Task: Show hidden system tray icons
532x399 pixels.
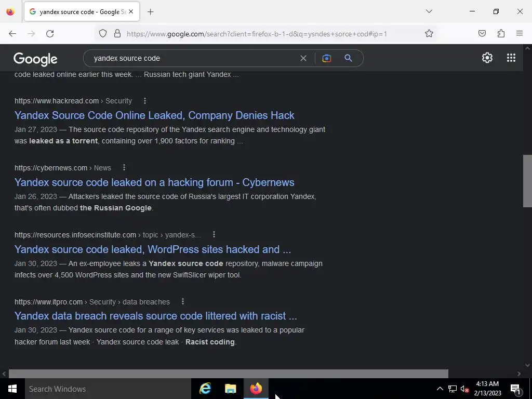Action: (440, 389)
